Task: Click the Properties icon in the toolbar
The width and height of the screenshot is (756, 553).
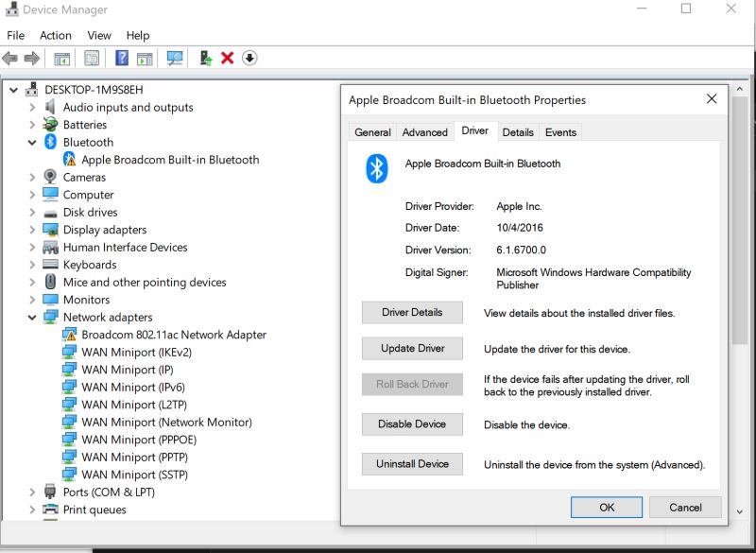Action: (91, 58)
